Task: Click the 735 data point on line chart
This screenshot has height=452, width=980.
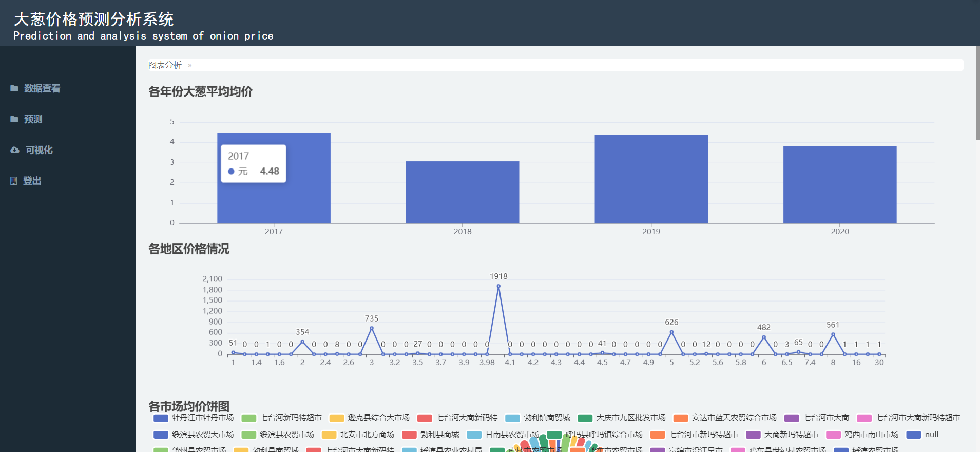Action: tap(372, 328)
